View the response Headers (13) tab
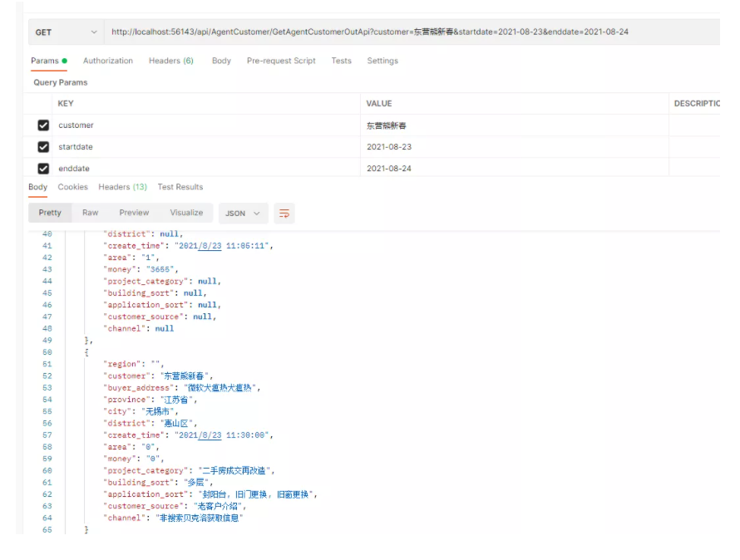Screen dimensions: 740x560 coord(122,187)
